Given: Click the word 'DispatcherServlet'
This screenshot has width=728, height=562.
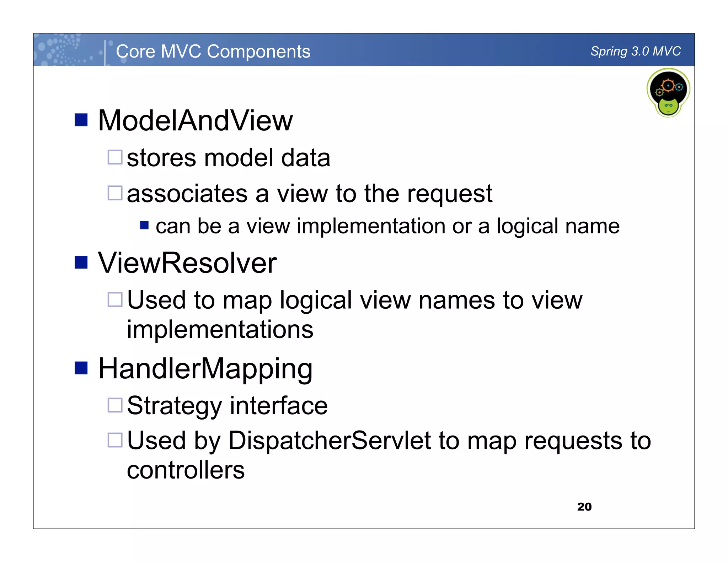Looking at the screenshot, I should point(329,441).
